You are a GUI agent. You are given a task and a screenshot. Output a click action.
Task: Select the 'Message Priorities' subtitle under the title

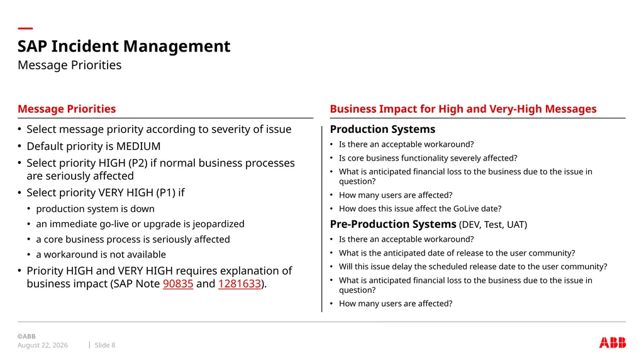click(69, 65)
